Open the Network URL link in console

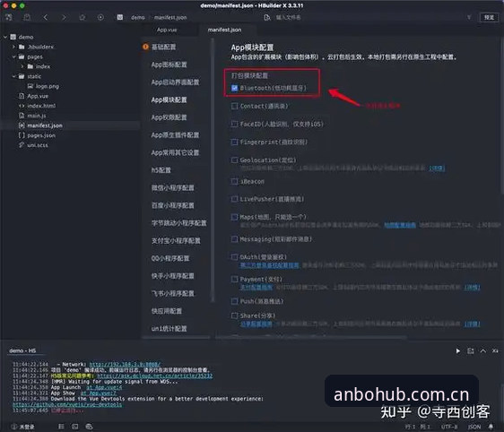point(125,364)
